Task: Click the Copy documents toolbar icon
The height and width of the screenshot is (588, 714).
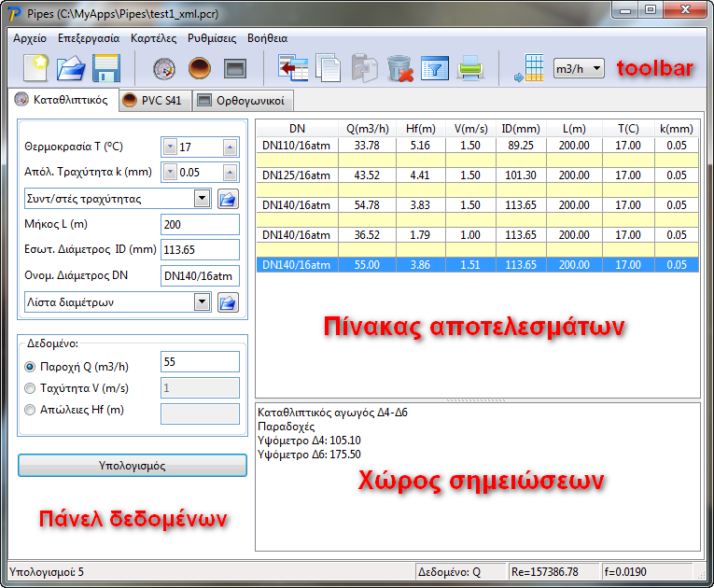Action: click(x=328, y=68)
